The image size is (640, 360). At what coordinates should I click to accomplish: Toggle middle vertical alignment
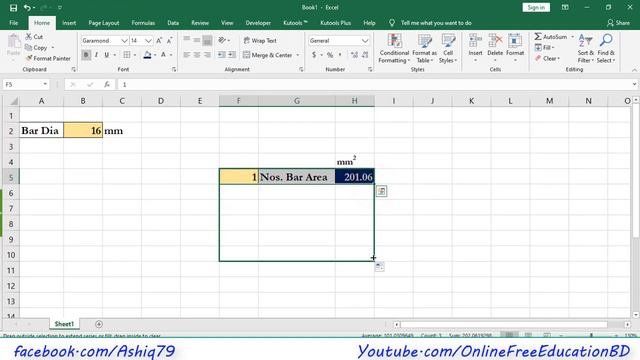[x=197, y=40]
